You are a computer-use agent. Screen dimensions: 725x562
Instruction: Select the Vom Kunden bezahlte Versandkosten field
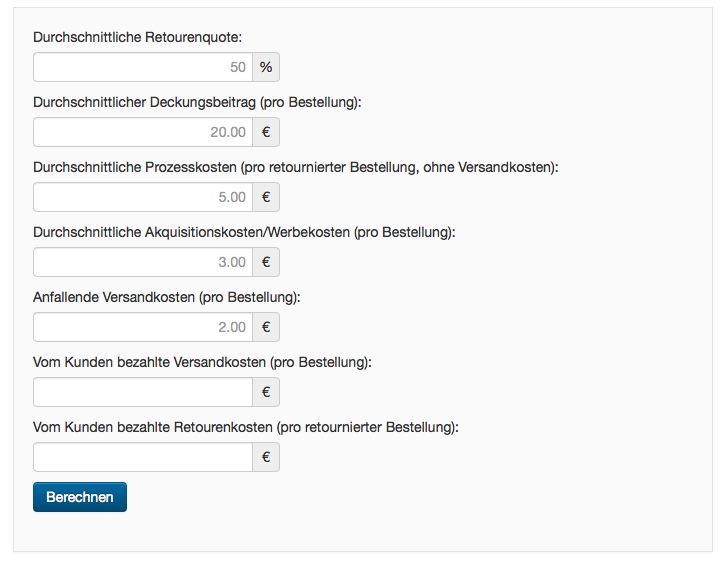click(143, 392)
